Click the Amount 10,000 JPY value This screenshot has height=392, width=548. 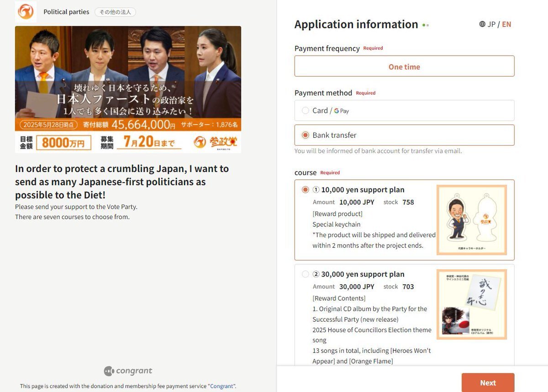pos(357,202)
